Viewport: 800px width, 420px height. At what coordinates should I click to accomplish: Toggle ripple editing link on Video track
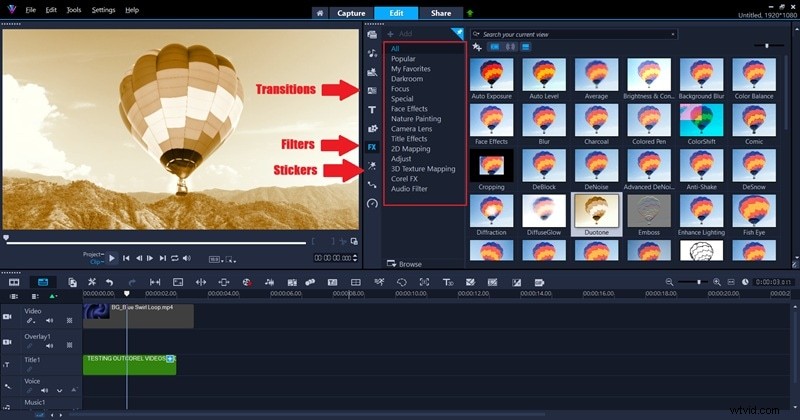click(31, 320)
